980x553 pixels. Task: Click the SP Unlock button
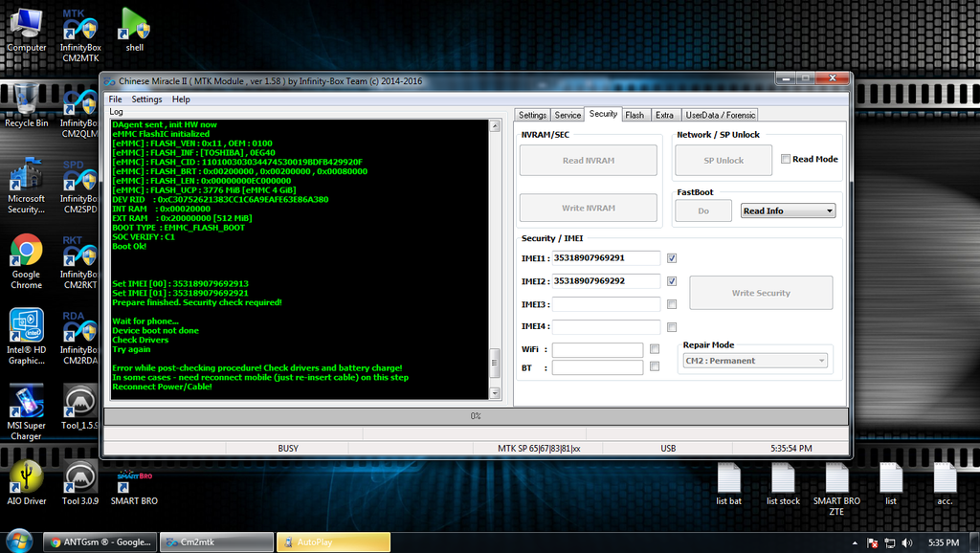pos(724,161)
